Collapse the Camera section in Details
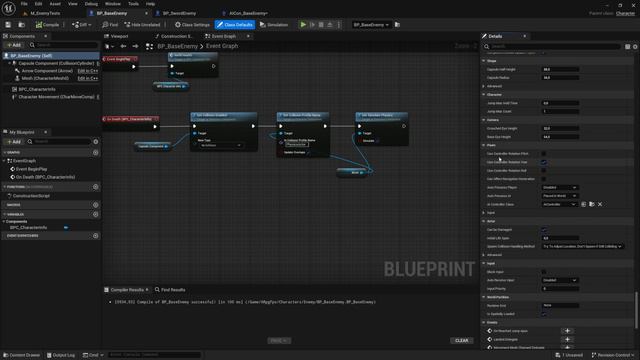 (484, 120)
